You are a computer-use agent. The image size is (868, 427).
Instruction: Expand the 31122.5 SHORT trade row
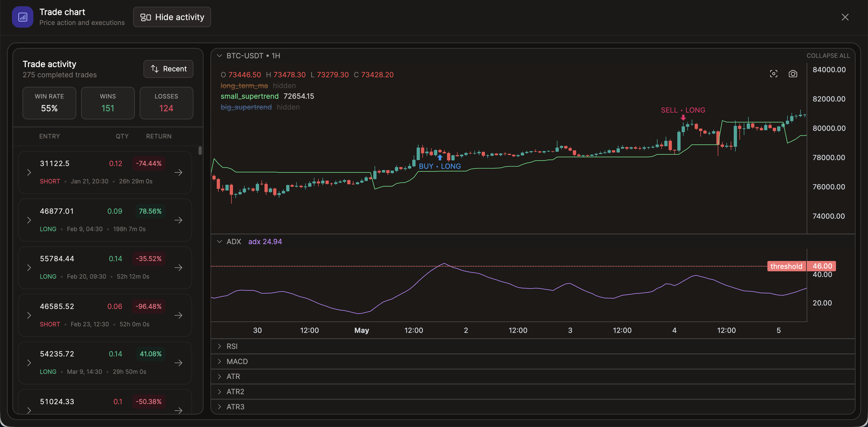coord(29,173)
